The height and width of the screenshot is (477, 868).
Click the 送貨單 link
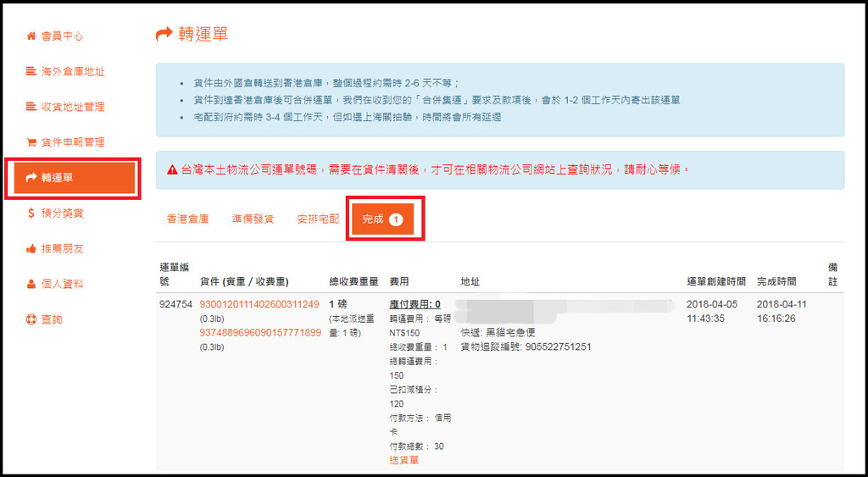pyautogui.click(x=403, y=460)
